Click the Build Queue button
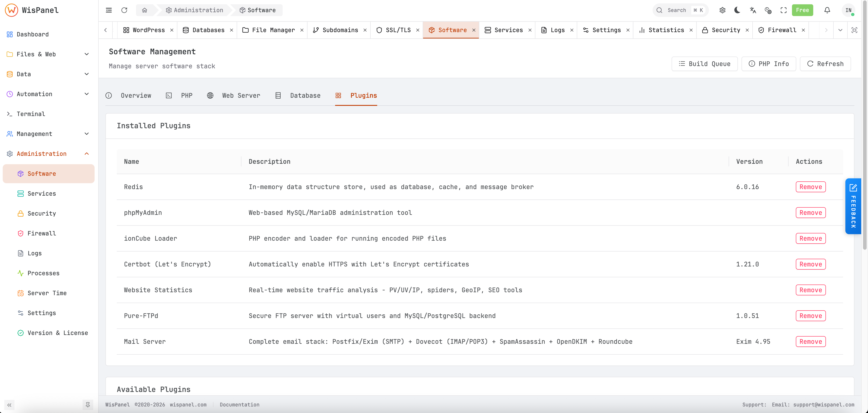The width and height of the screenshot is (868, 413). (x=704, y=64)
